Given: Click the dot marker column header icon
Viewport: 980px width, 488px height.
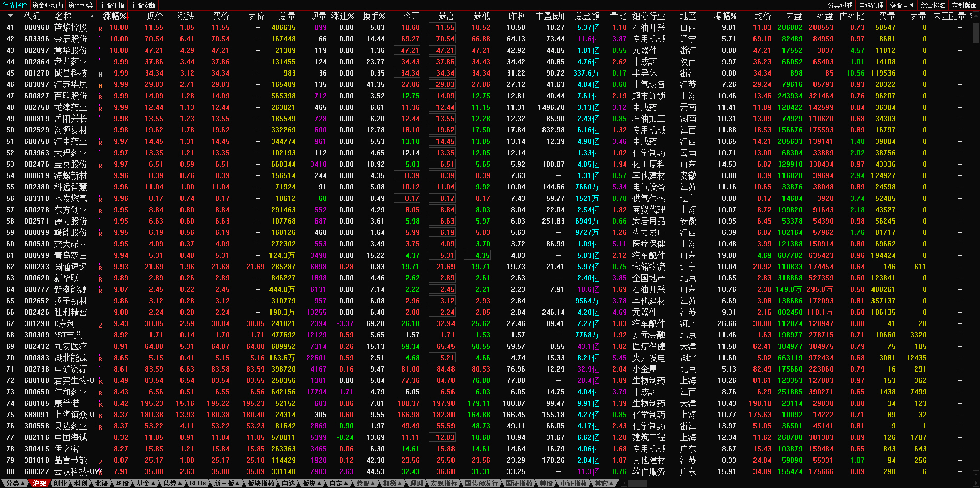Looking at the screenshot, I should [x=92, y=16].
